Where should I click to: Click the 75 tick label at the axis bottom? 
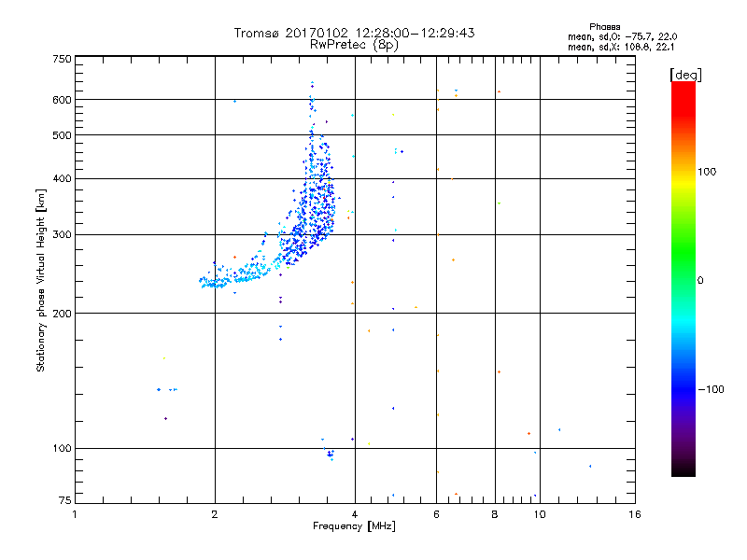65,500
